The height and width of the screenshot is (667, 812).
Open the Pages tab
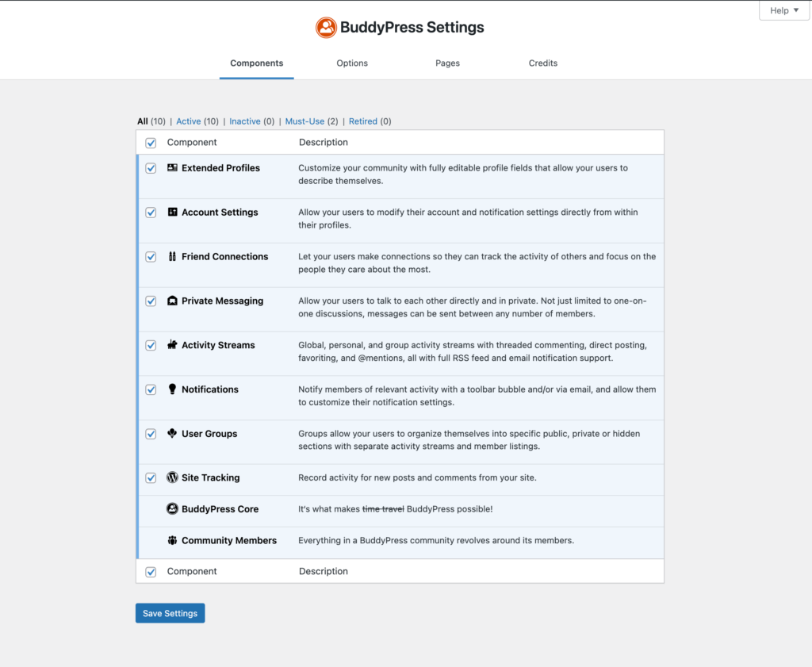point(447,63)
